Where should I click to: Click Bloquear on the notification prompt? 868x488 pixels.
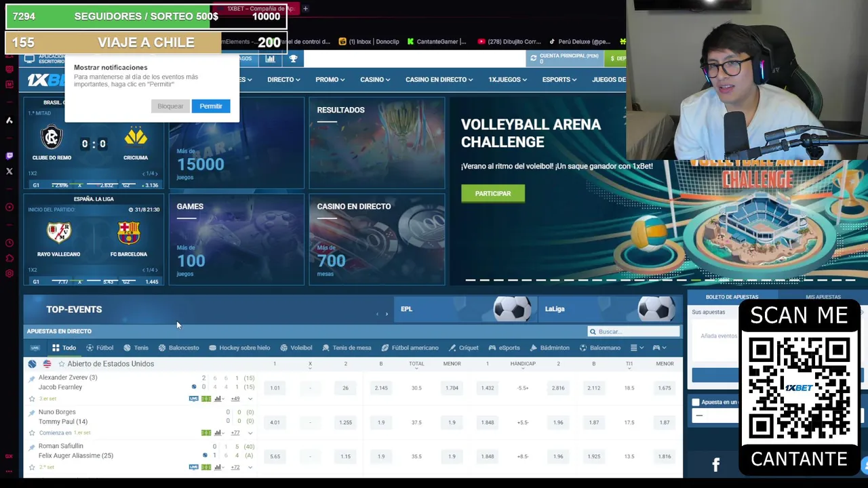point(170,106)
